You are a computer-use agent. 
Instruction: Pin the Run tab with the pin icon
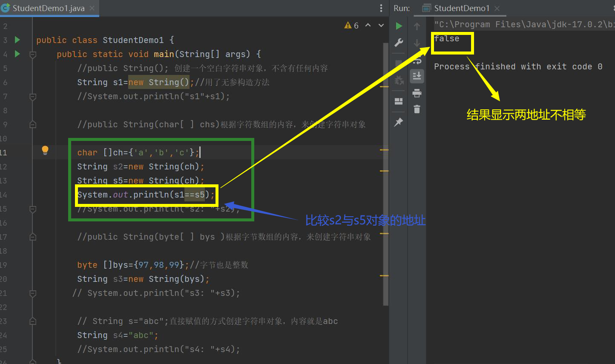399,122
